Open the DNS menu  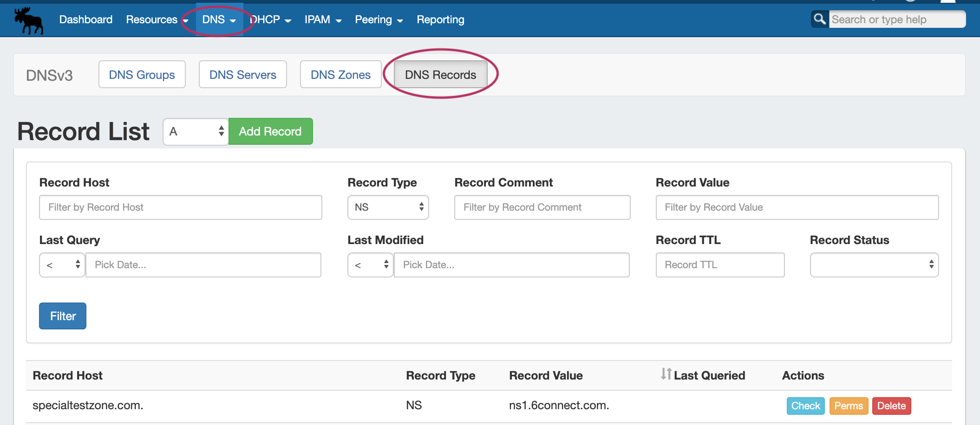(x=219, y=19)
